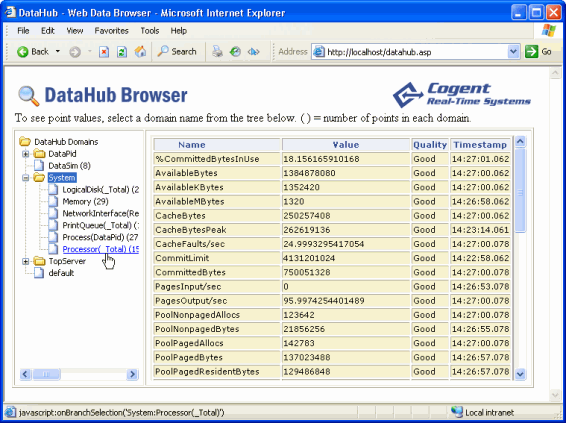This screenshot has width=566, height=423.
Task: Click the DataHub Domains folder icon
Action: point(25,141)
